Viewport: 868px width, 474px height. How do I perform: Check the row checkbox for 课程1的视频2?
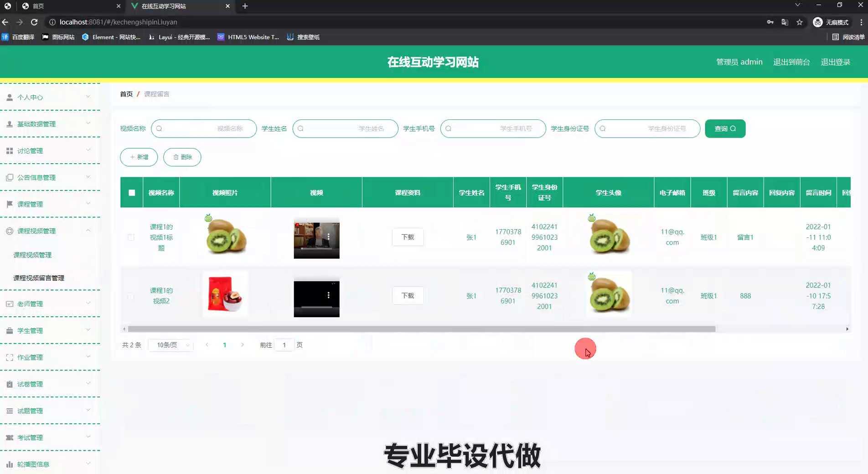click(x=131, y=296)
